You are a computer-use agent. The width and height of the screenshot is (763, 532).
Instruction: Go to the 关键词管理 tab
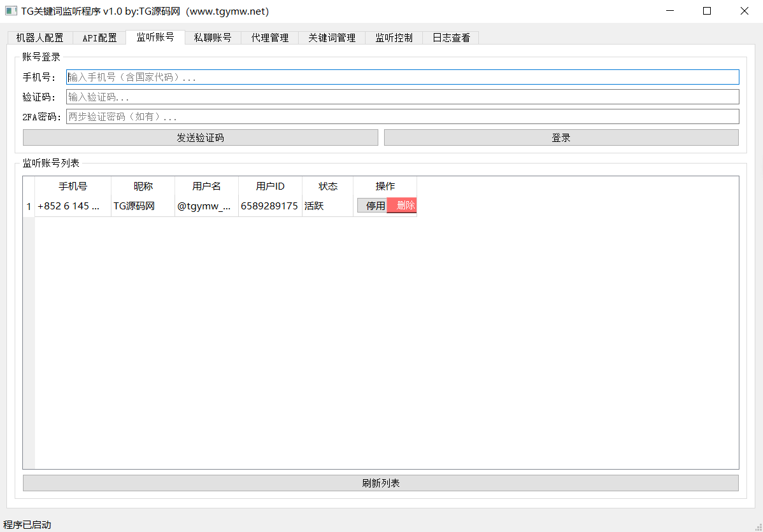pos(332,38)
